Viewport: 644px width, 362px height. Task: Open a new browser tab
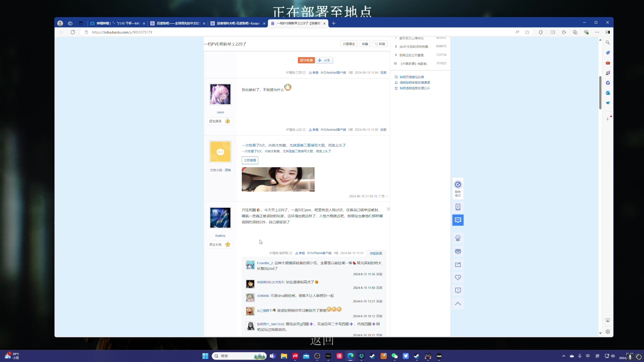(x=333, y=23)
